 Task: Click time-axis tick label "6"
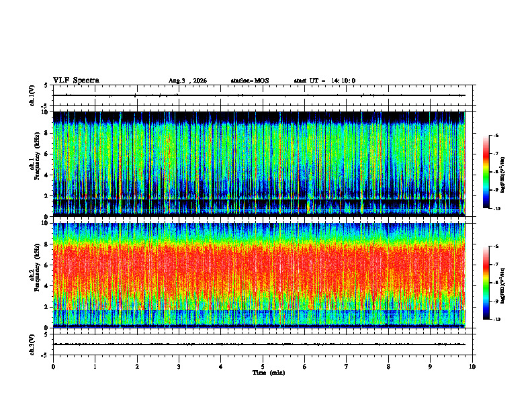pos(305,367)
